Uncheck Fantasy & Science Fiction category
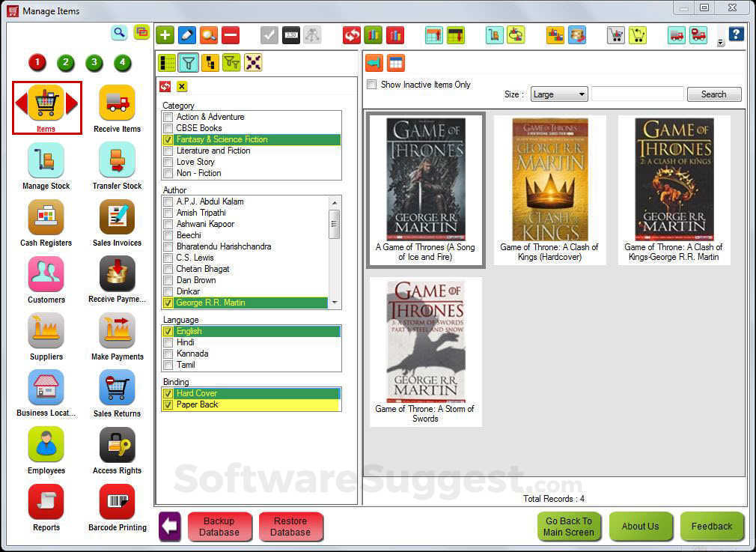Screen dimensions: 756x552 coord(168,139)
